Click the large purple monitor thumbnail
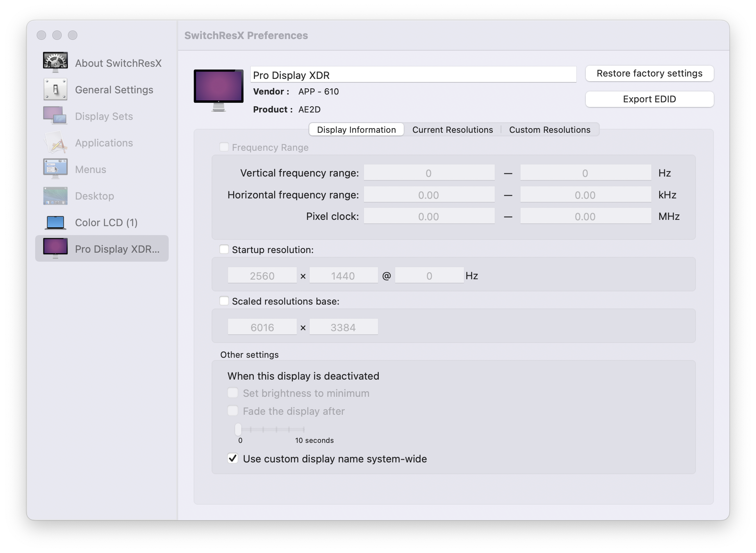The height and width of the screenshot is (553, 756). coord(218,90)
